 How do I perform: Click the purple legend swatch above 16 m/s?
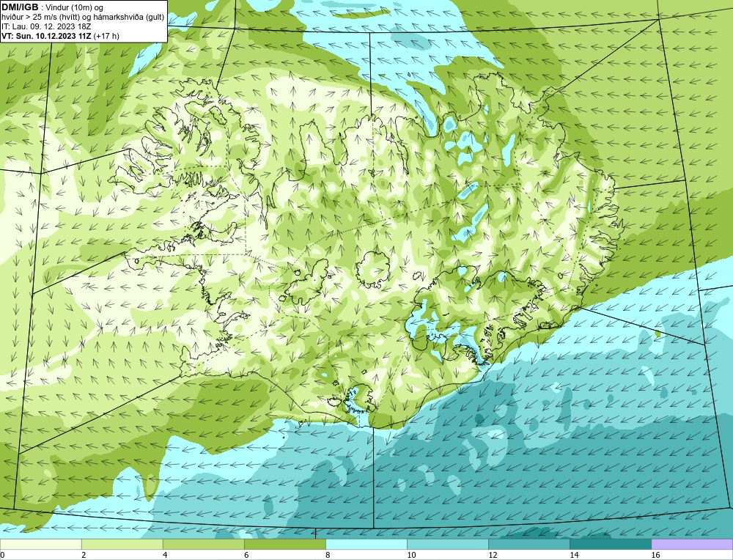(x=692, y=544)
